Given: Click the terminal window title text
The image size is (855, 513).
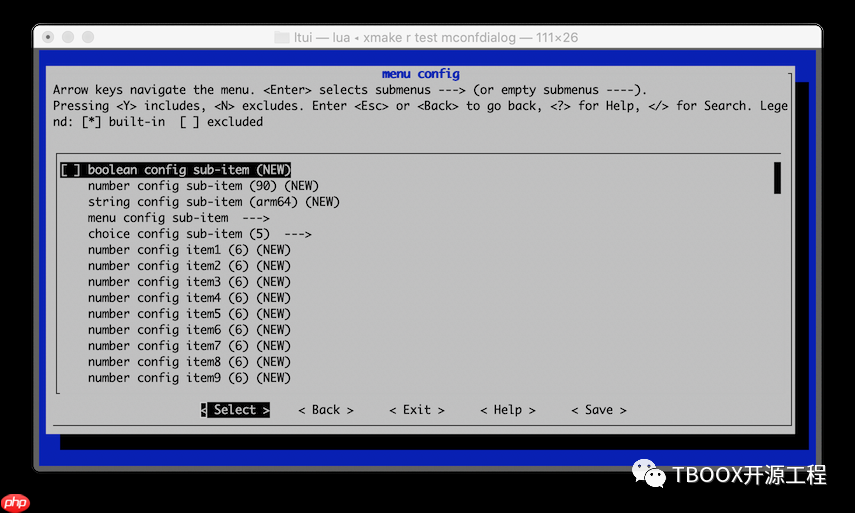Looking at the screenshot, I should pos(436,38).
